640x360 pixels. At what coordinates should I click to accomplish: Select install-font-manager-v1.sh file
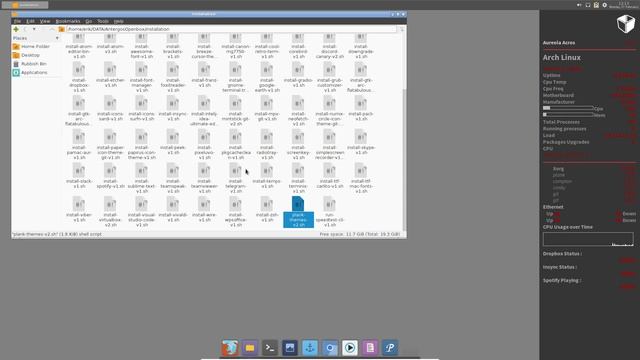142,78
